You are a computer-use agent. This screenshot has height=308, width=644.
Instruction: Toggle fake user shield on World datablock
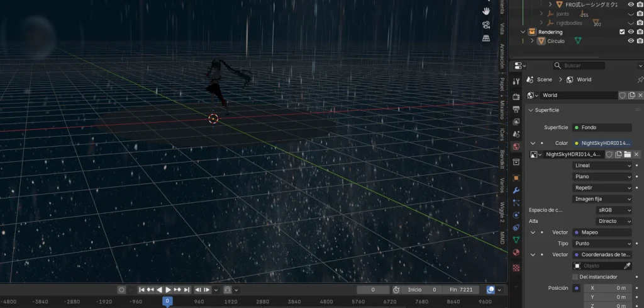(x=623, y=95)
